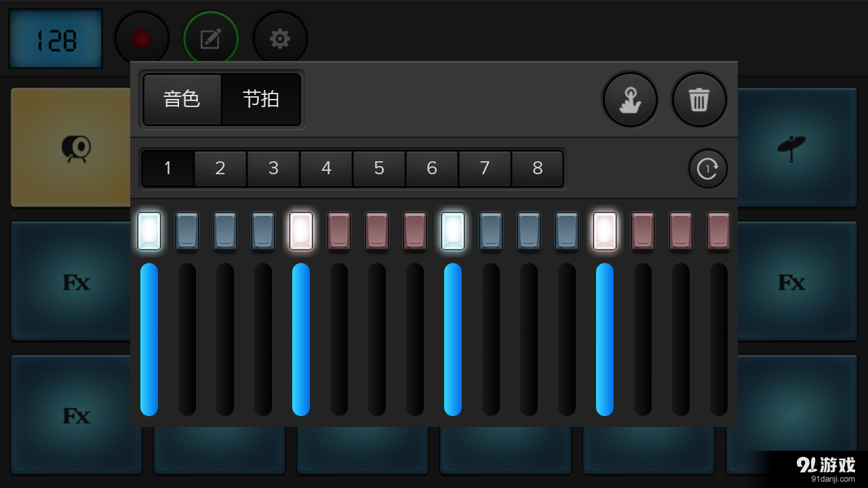
Task: Adjust the blue velocity slider under step 9
Action: tap(453, 340)
